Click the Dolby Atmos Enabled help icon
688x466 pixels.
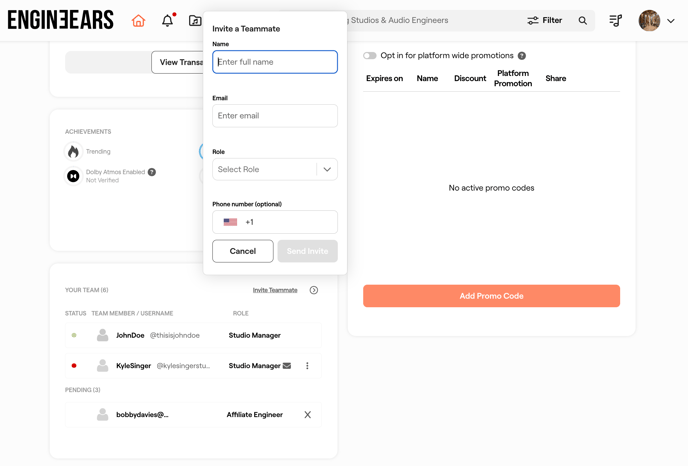[x=152, y=172]
